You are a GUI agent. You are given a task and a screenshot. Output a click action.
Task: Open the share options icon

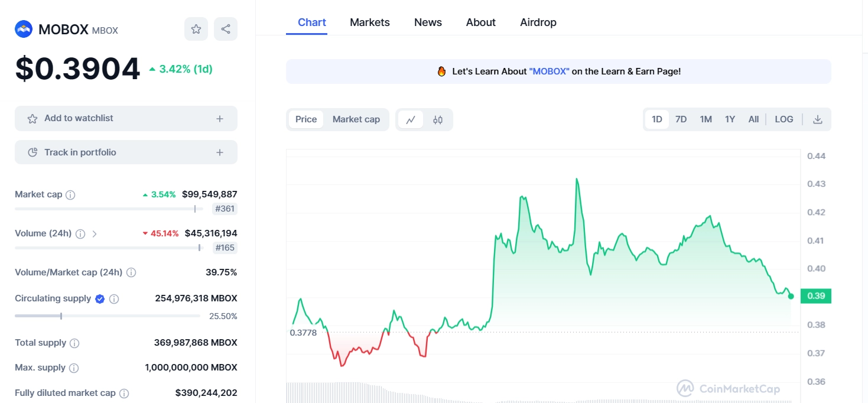225,28
